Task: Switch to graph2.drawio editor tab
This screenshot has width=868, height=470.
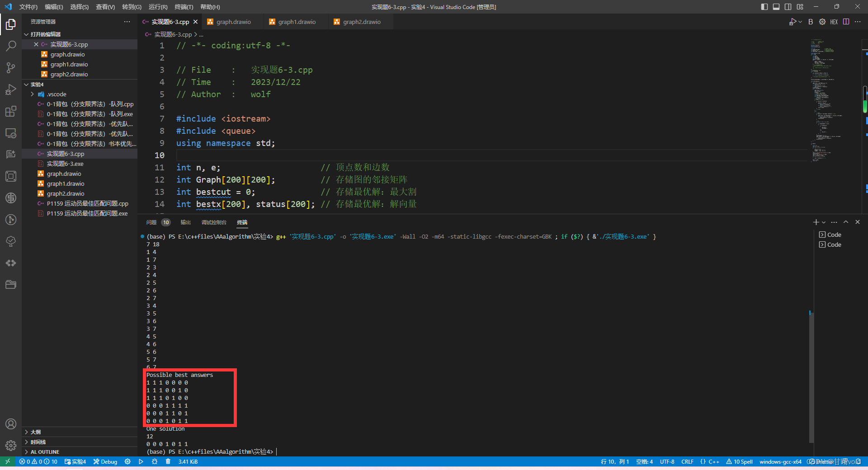Action: point(360,22)
